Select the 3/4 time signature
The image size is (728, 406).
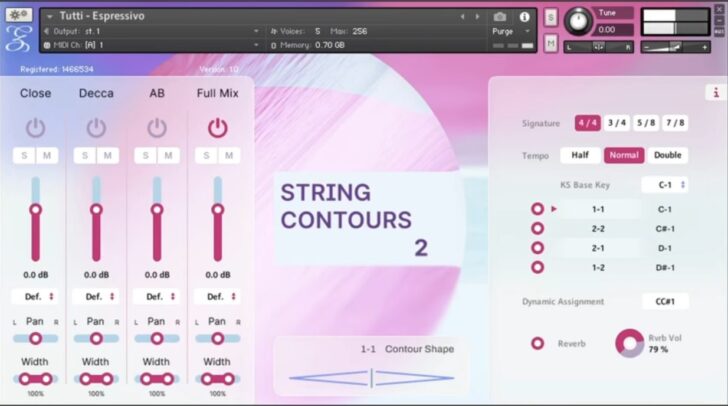pyautogui.click(x=618, y=123)
